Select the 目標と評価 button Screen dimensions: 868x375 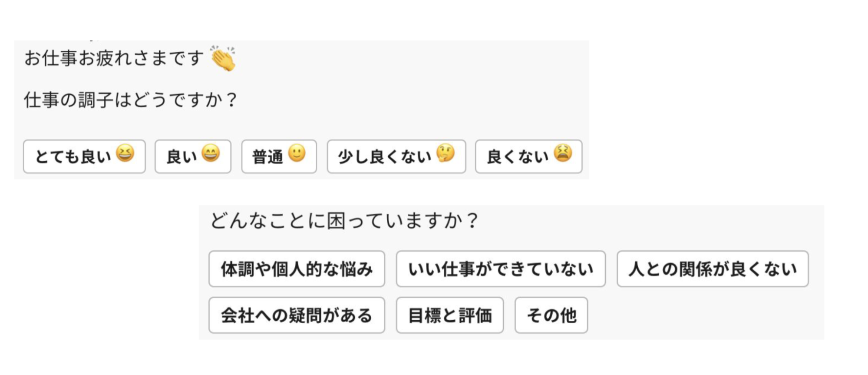[450, 315]
